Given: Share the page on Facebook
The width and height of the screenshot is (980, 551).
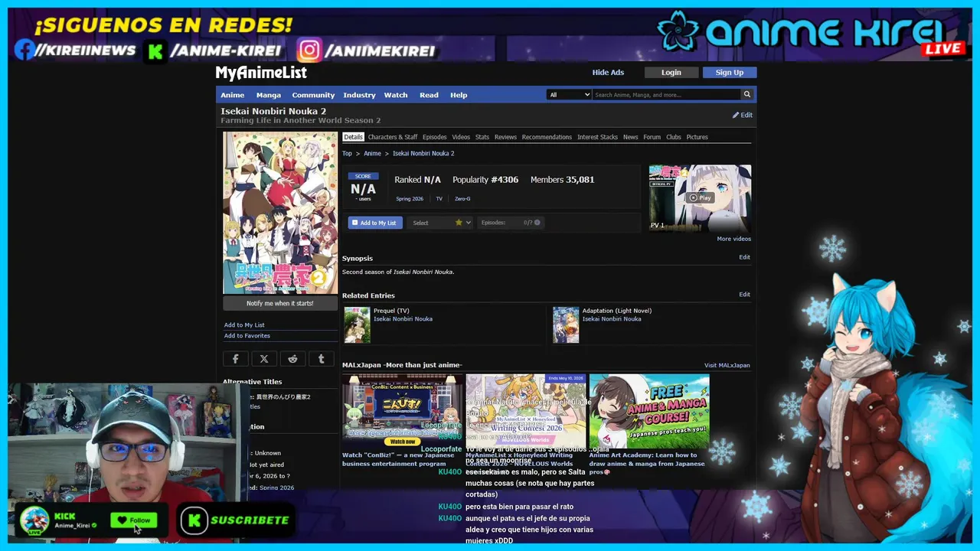Looking at the screenshot, I should pyautogui.click(x=236, y=358).
